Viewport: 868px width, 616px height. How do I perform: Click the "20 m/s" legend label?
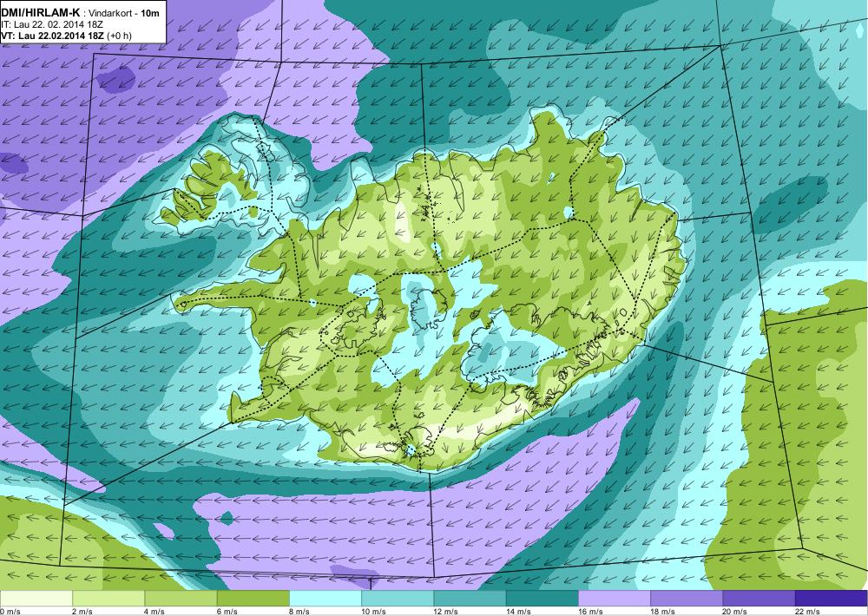(x=735, y=612)
